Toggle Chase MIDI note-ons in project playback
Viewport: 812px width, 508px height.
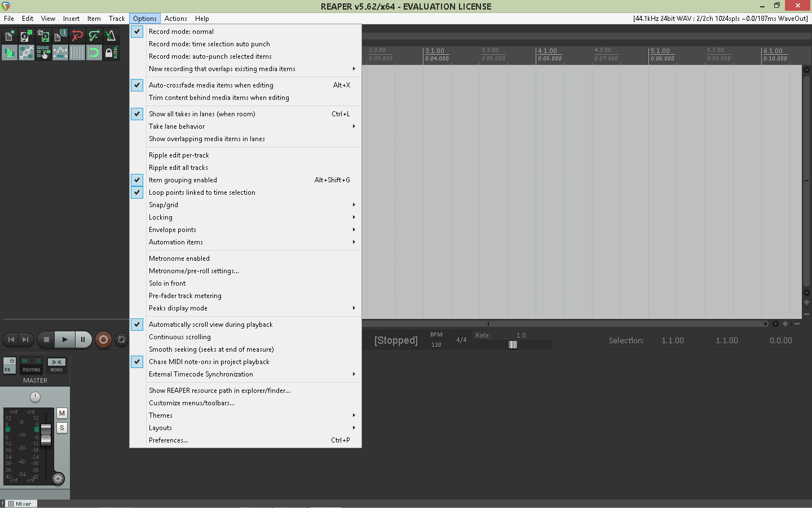tap(245, 362)
